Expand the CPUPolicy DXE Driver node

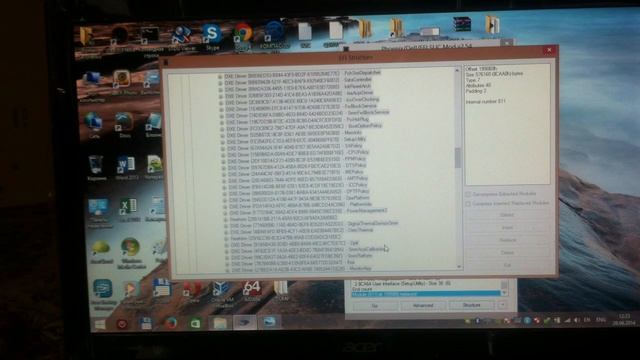tap(223, 155)
